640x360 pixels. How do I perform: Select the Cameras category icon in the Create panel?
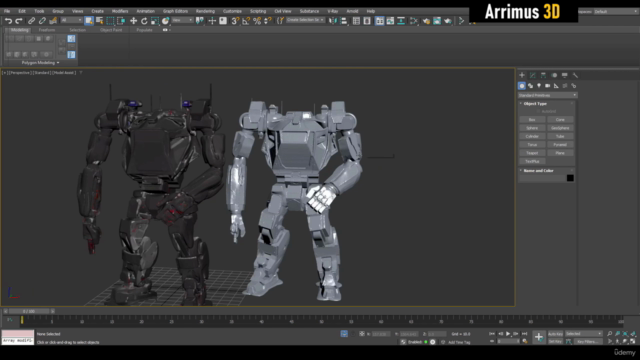(x=548, y=86)
